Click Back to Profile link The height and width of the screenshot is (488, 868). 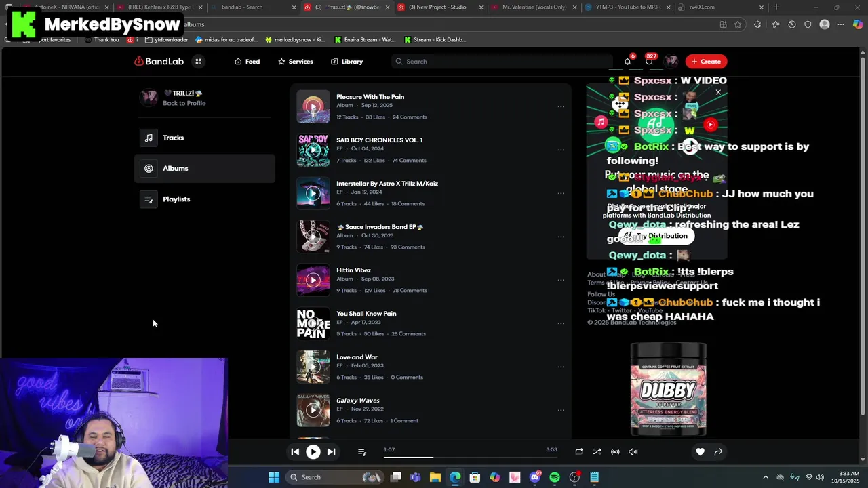pos(184,103)
